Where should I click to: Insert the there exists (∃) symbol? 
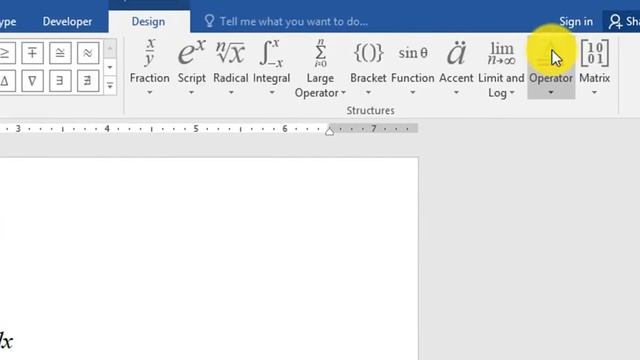pos(60,81)
